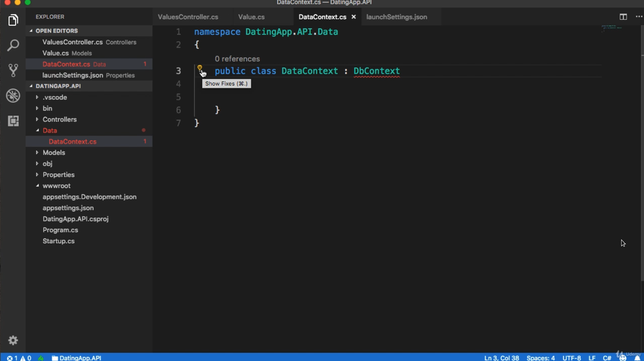Open the Extensions view icon
Viewport: 644px width, 361px height.
pyautogui.click(x=13, y=120)
